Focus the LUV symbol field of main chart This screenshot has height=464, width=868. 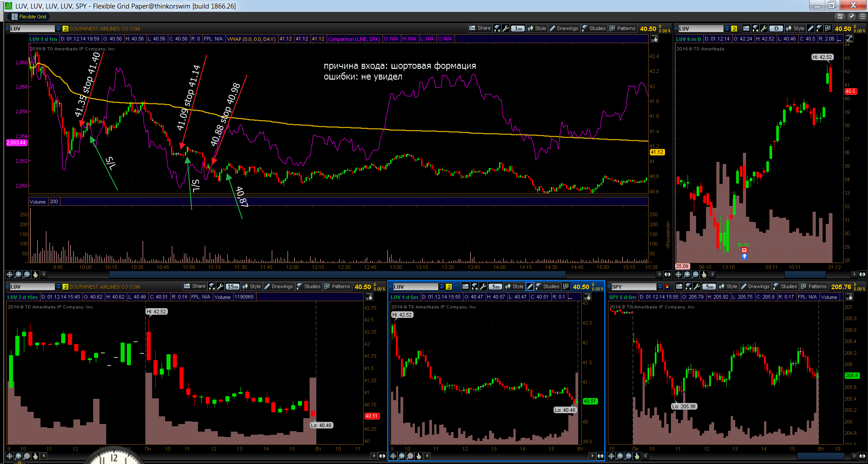(32, 28)
